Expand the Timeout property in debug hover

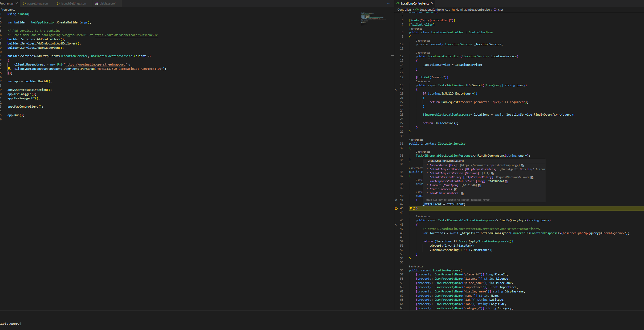[x=428, y=185]
